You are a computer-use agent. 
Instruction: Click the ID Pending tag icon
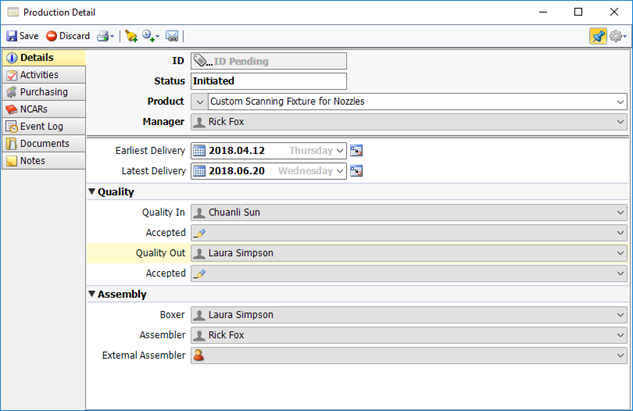[x=201, y=61]
